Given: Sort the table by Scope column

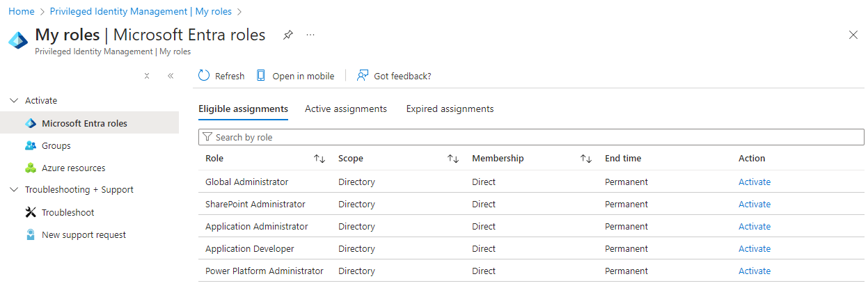Looking at the screenshot, I should point(453,159).
